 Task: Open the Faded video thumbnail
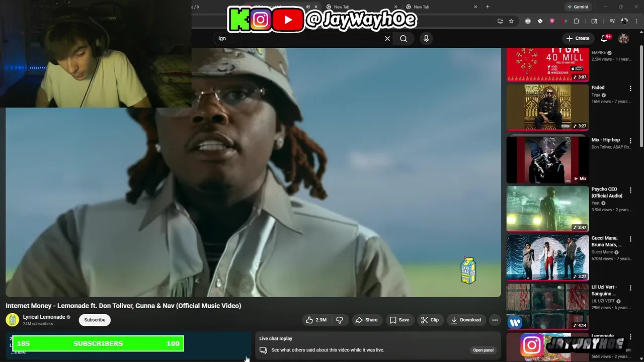tap(547, 107)
